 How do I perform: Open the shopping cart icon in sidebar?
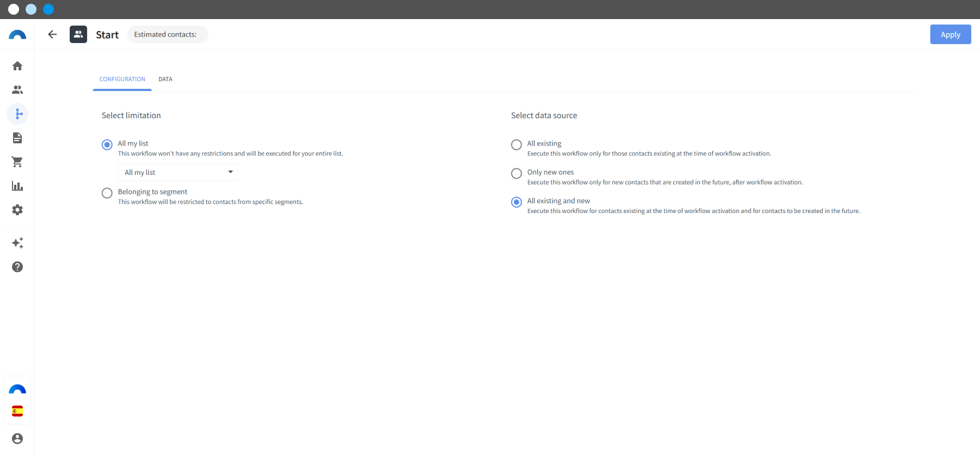[x=17, y=162]
